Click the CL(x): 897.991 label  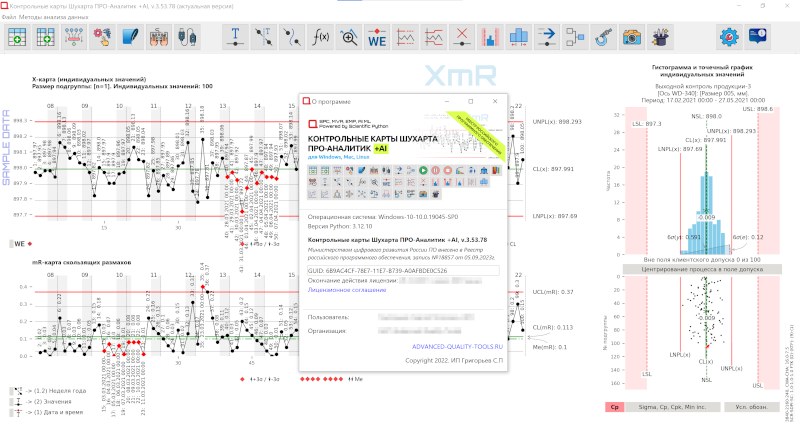[553, 169]
